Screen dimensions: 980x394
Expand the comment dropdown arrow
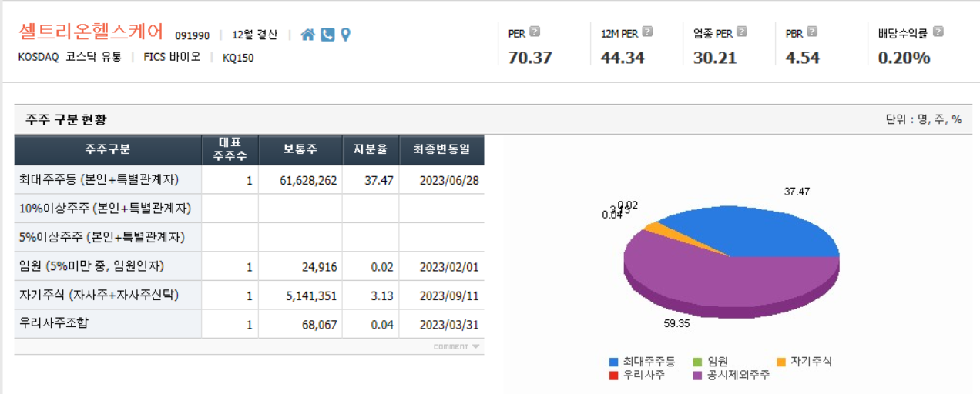tap(475, 347)
